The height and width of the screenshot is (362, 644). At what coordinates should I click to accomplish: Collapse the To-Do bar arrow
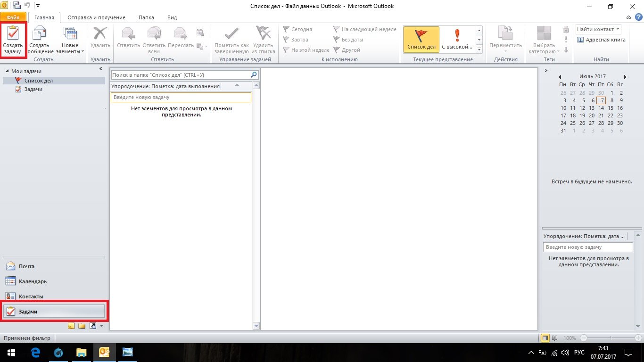(x=546, y=71)
